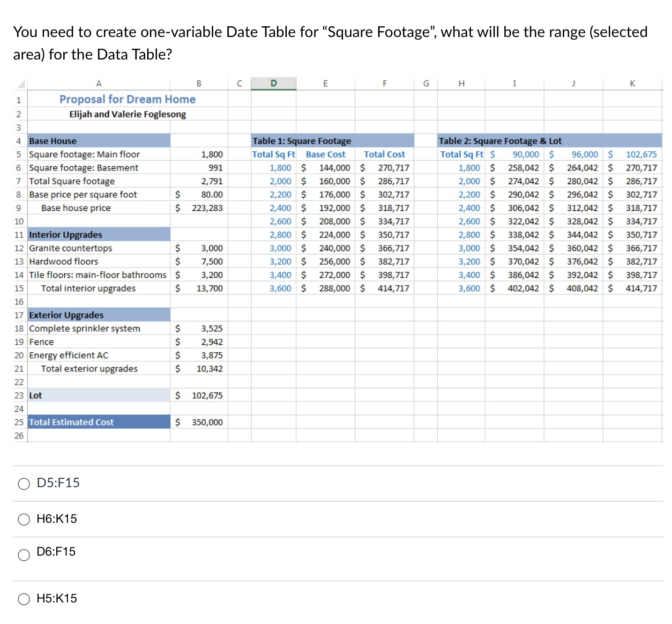Click the 90,000 lot price cell

[x=515, y=154]
